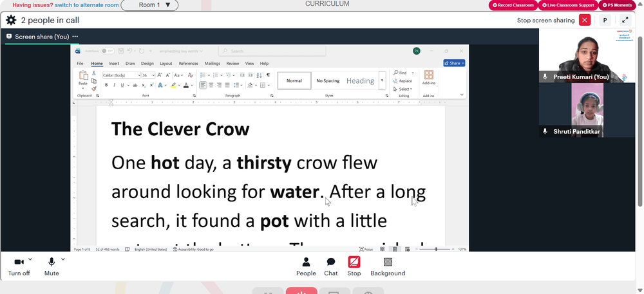Screen dimensions: 644x294
Task: Toggle Underline formatting
Action: pyautogui.click(x=122, y=86)
